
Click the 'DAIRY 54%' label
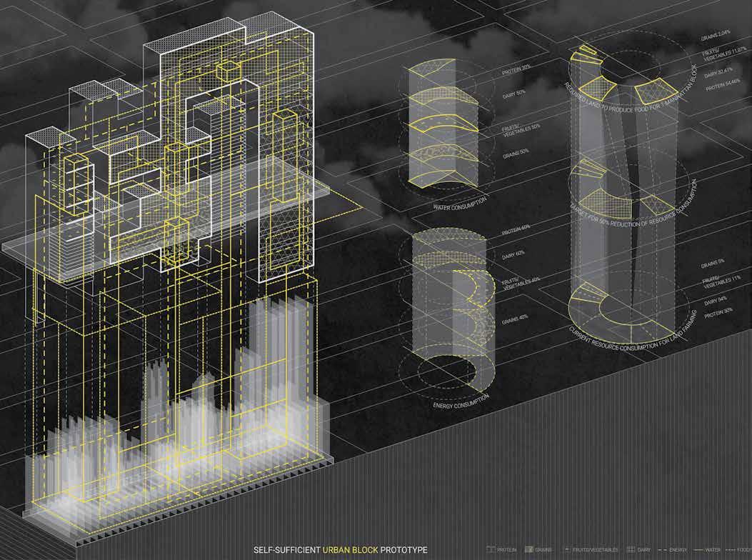click(x=716, y=301)
